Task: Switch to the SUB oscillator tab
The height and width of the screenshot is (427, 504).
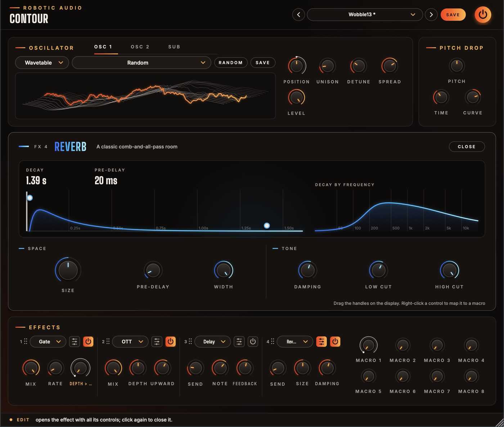Action: 174,47
